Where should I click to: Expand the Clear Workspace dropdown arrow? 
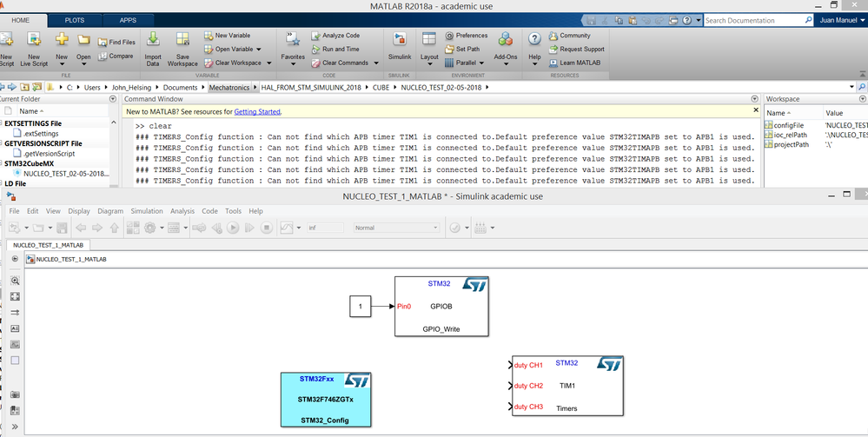point(269,63)
